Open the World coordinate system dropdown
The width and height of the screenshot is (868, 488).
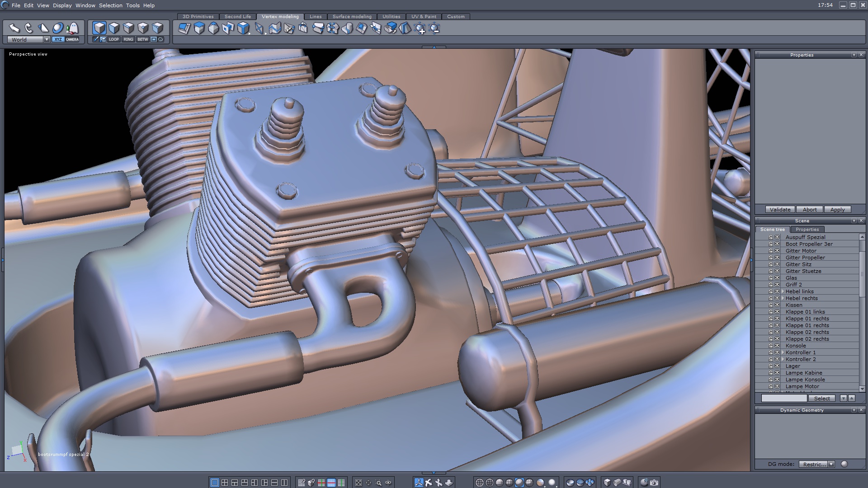tap(47, 39)
